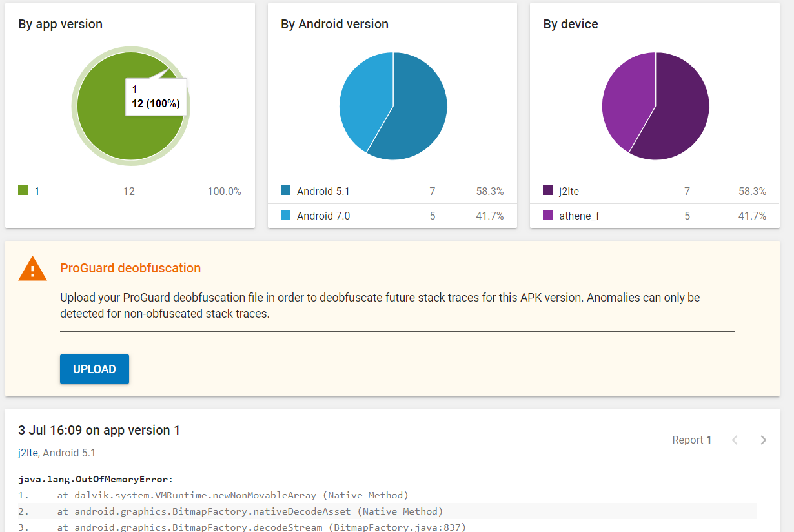
Task: Click the Android 5.1 legend row
Action: (x=392, y=191)
